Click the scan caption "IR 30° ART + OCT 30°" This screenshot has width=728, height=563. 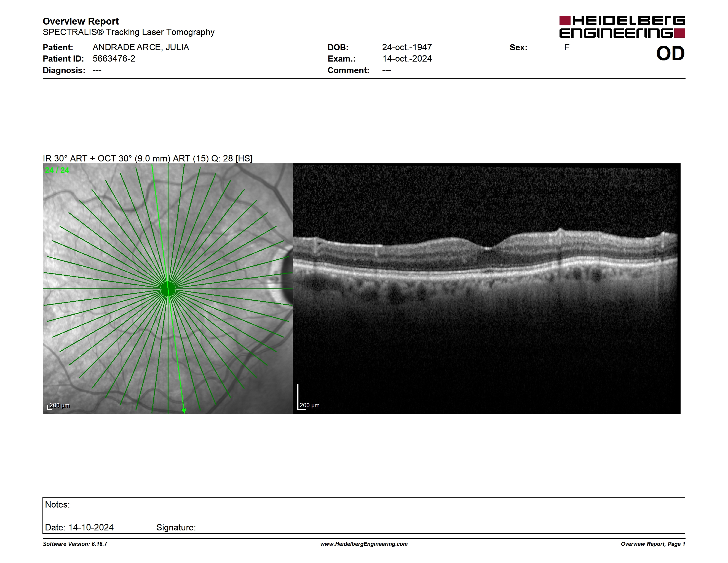(87, 158)
